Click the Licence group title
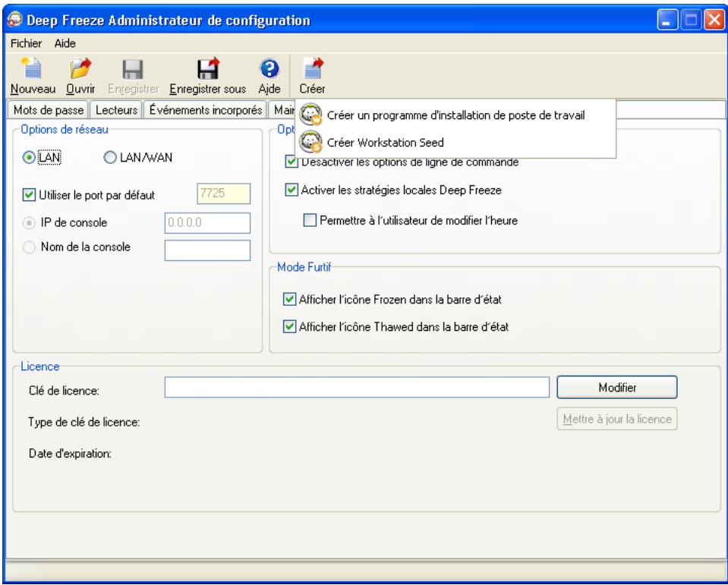The height and width of the screenshot is (585, 728). (x=40, y=366)
